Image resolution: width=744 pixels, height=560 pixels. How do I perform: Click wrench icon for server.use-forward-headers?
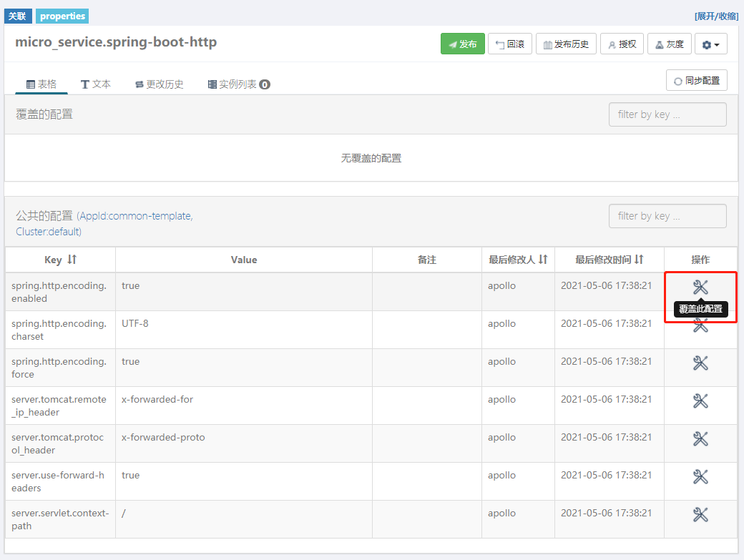click(700, 477)
